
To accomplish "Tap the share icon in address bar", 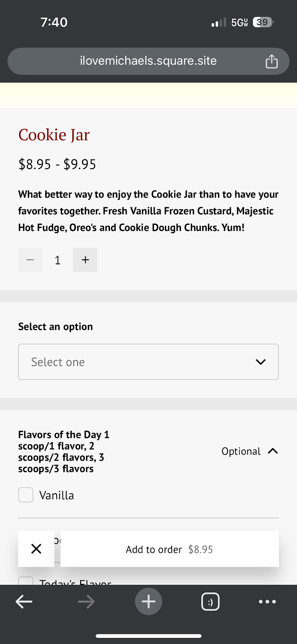I will click(x=272, y=61).
